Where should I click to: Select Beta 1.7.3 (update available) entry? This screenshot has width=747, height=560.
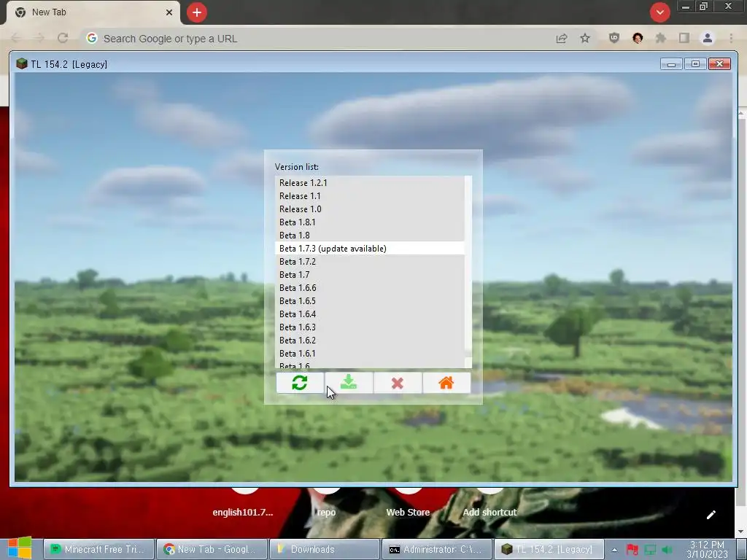pos(370,249)
